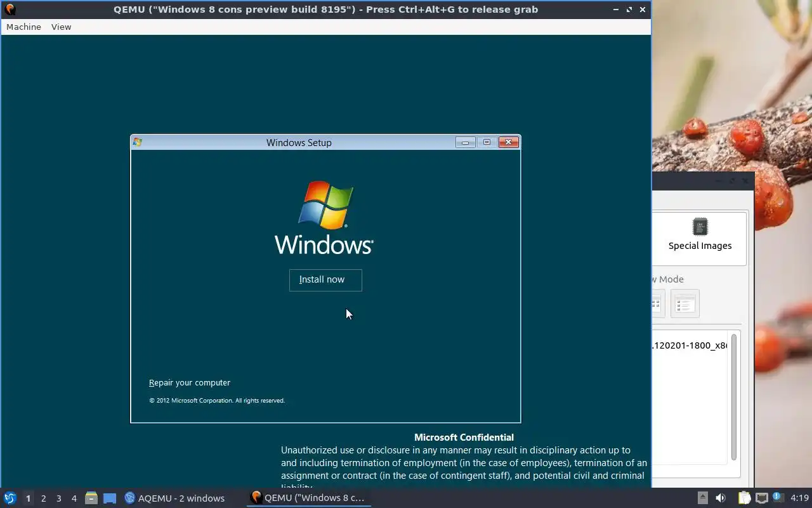Click the Windows Setup title bar flag icon

(x=138, y=142)
